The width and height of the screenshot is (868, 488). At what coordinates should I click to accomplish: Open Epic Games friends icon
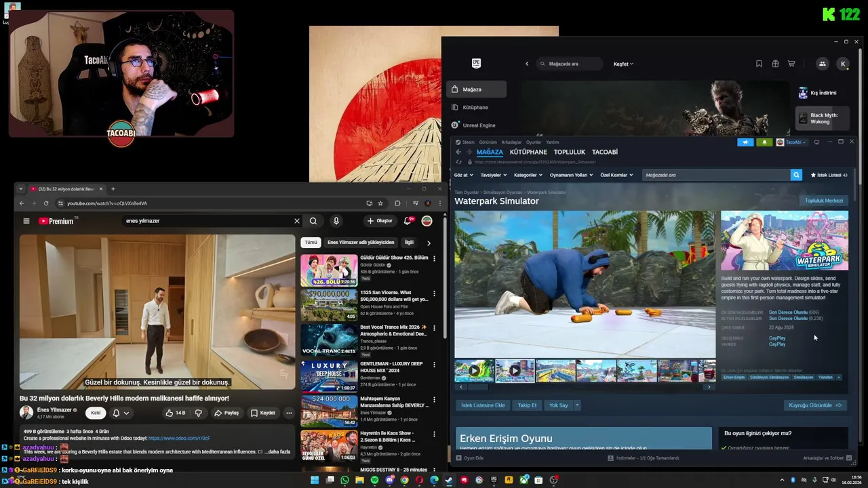pos(823,64)
